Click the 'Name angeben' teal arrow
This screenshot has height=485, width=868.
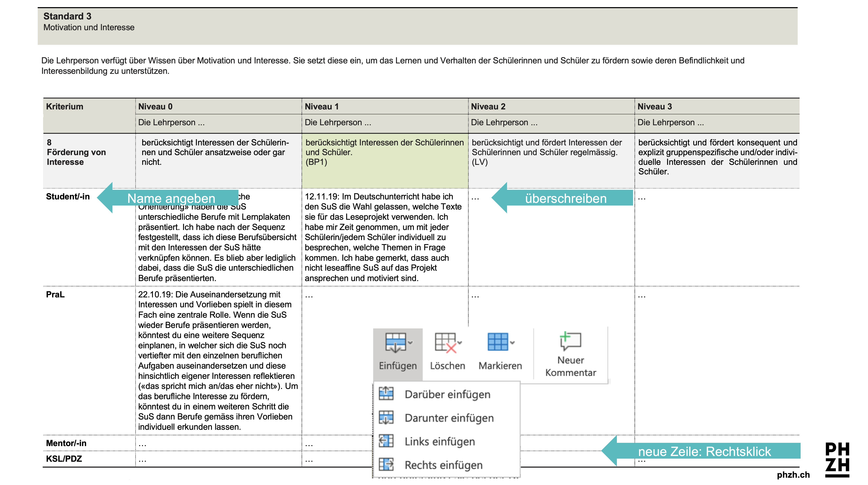click(171, 198)
